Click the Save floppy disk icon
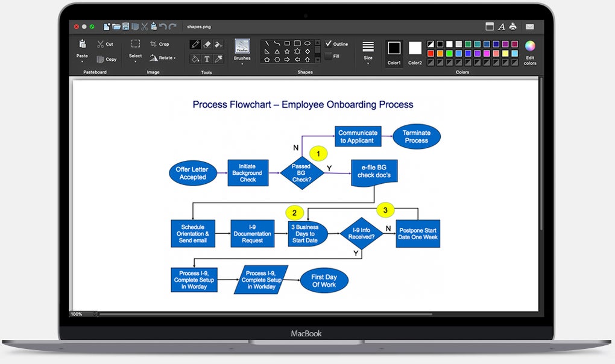This screenshot has height=364, width=615. point(125,27)
